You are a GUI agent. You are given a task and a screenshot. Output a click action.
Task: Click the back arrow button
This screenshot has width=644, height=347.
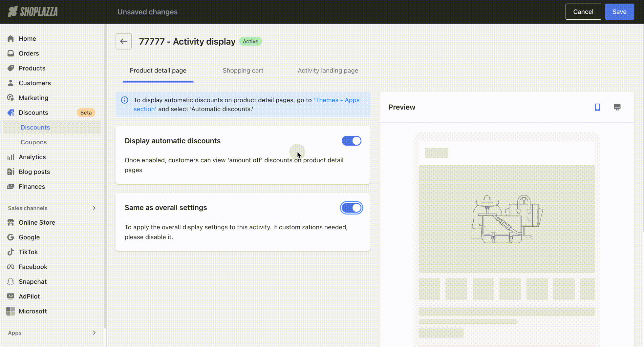coord(123,41)
